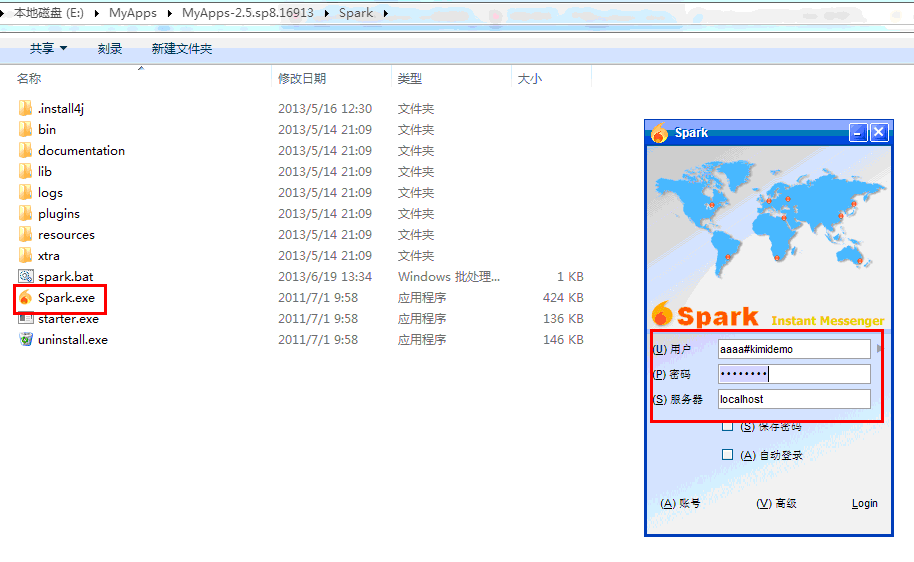Open the 共享 share dropdown

click(x=48, y=49)
